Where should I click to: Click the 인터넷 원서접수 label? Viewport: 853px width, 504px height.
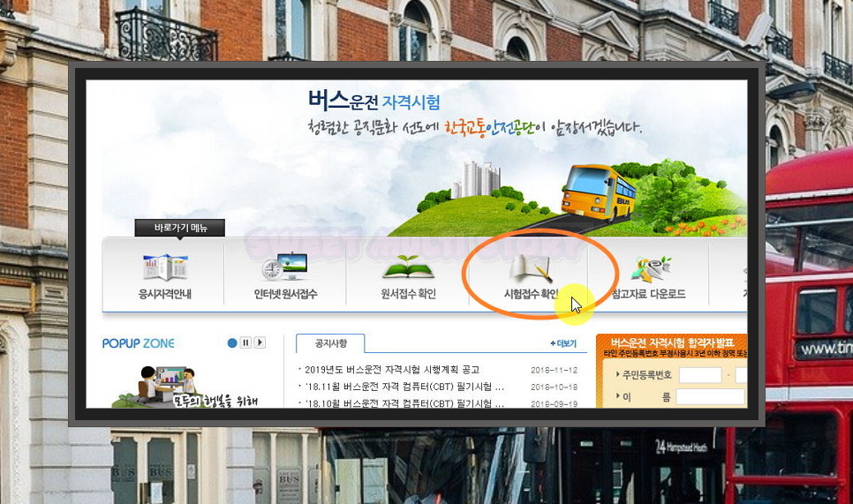click(285, 294)
